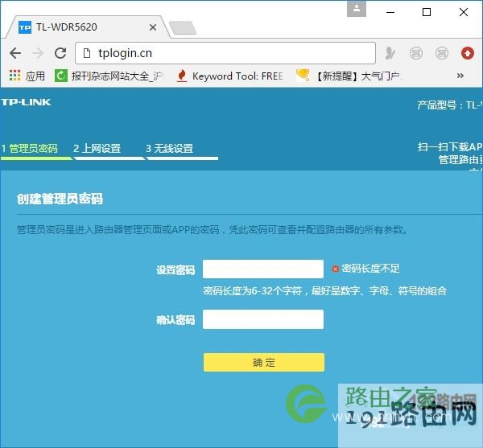Click the 确认密码 input field

tap(263, 319)
